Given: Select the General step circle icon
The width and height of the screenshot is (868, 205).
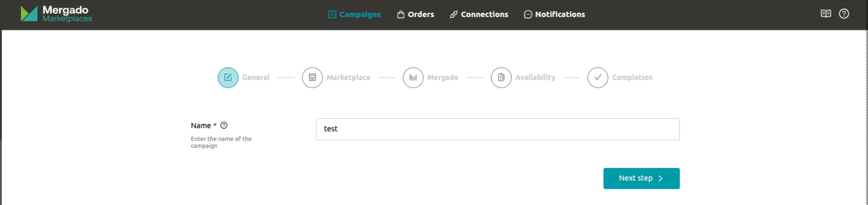Looking at the screenshot, I should point(228,77).
